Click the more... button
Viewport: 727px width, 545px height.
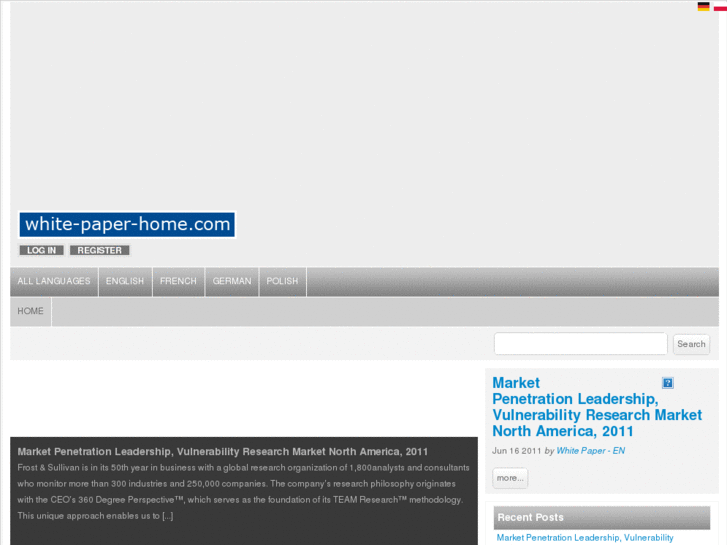pyautogui.click(x=510, y=478)
